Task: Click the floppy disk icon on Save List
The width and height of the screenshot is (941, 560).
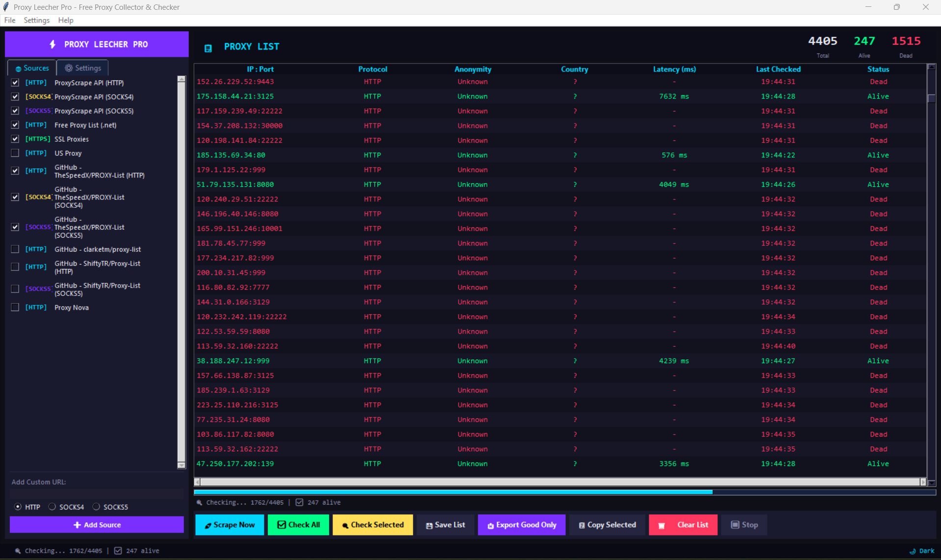Action: click(x=429, y=525)
